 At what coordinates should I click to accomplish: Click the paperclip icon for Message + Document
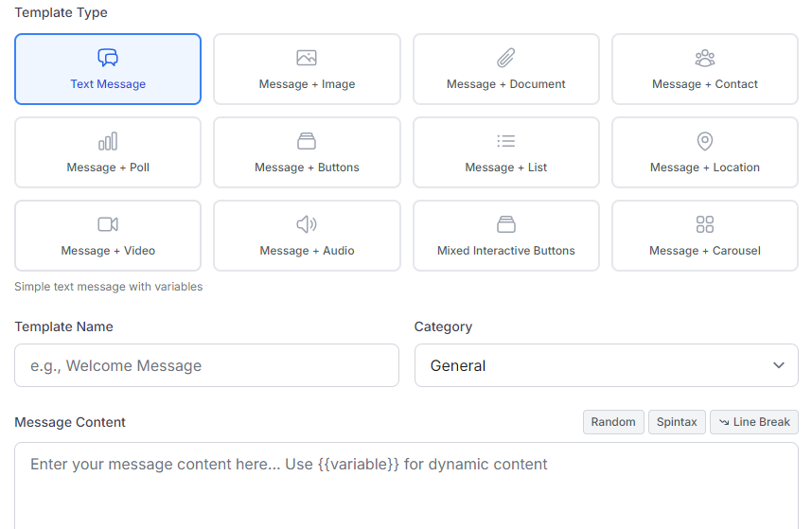pos(506,59)
